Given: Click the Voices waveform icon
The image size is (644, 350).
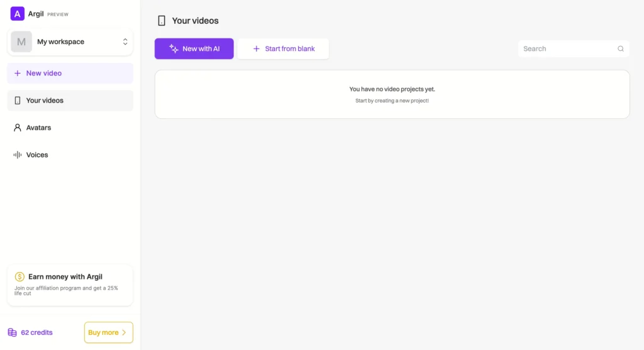Looking at the screenshot, I should (x=17, y=155).
